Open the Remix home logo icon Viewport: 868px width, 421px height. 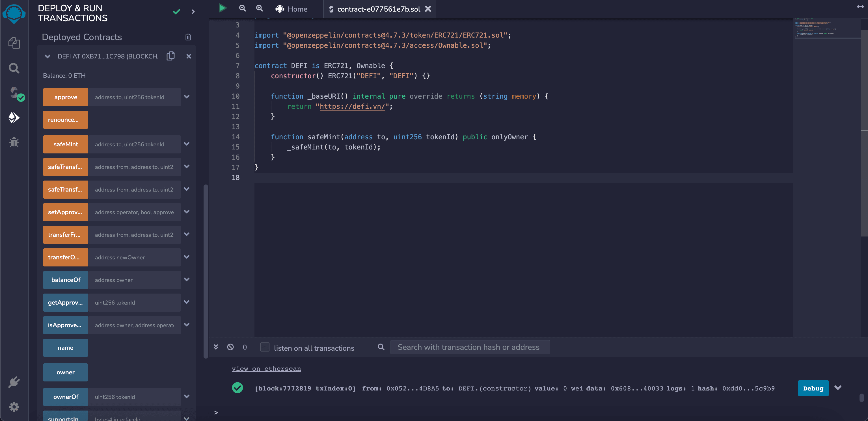coord(14,14)
